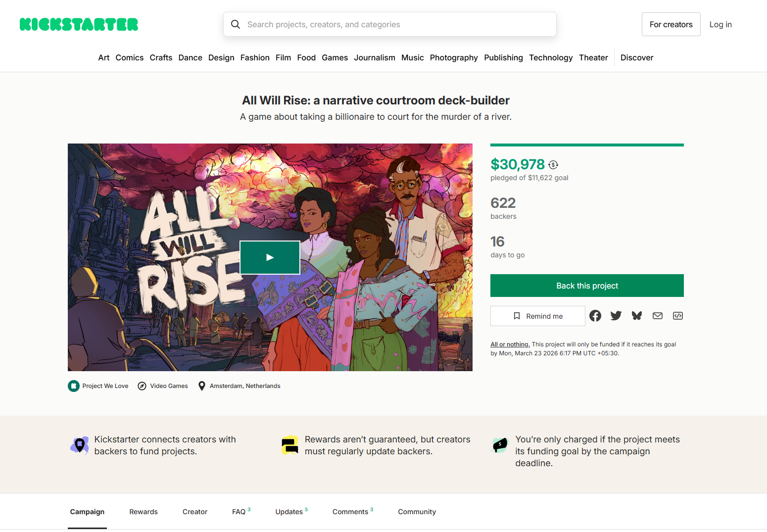Click the project search field

[389, 24]
